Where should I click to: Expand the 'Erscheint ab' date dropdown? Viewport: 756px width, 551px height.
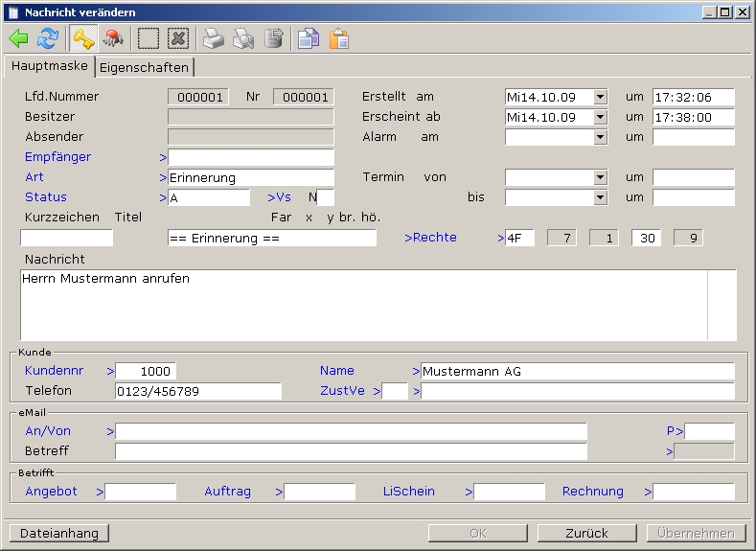pyautogui.click(x=600, y=117)
